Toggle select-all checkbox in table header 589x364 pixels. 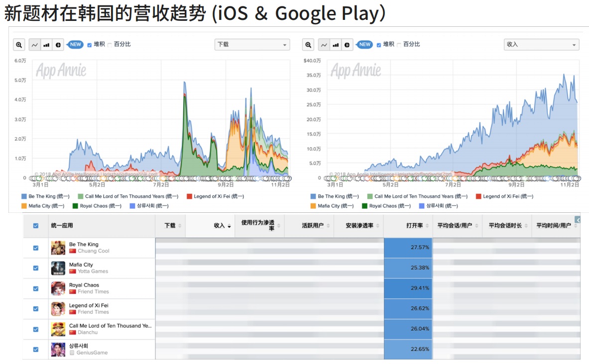(x=36, y=226)
